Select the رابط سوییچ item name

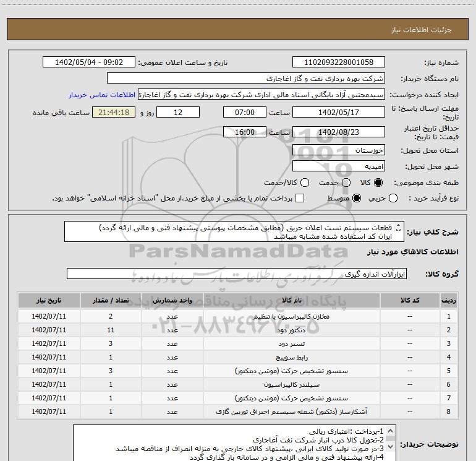[x=291, y=358]
